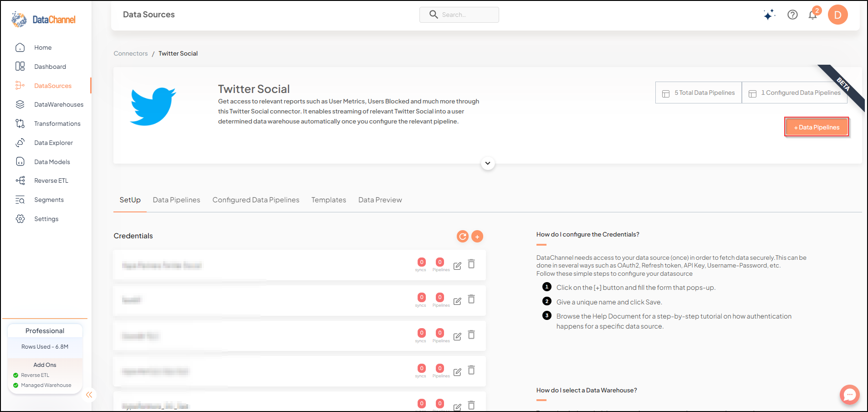Open the Reverse ETL icon
This screenshot has height=412, width=868.
(x=20, y=180)
